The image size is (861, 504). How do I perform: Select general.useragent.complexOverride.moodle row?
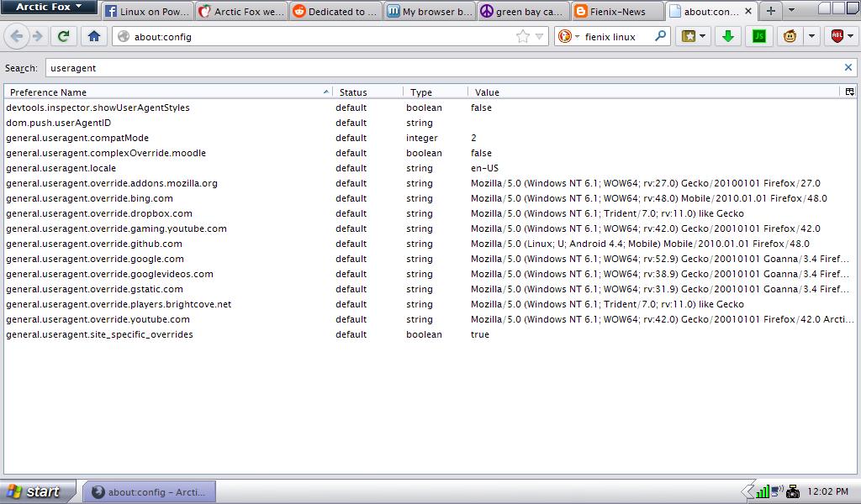coord(430,153)
